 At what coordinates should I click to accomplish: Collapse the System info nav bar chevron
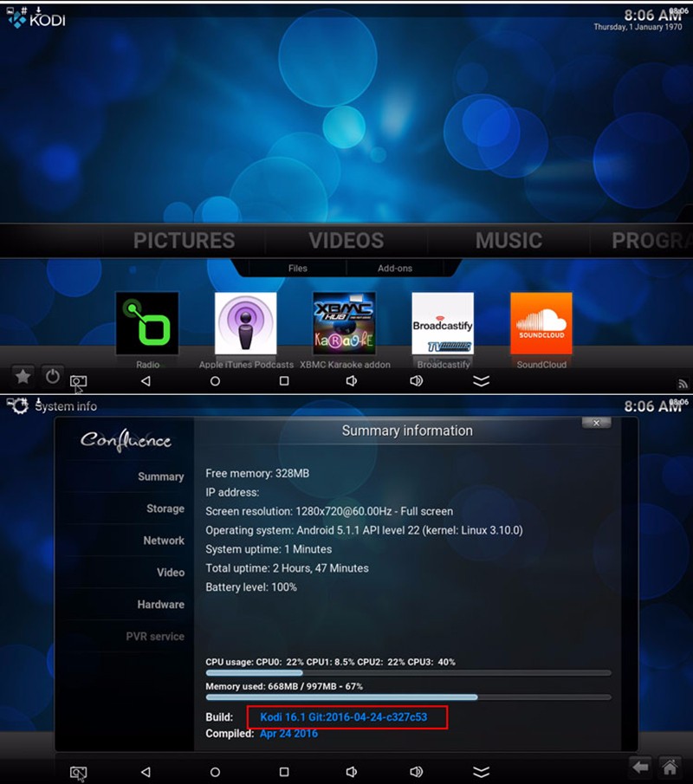(483, 771)
